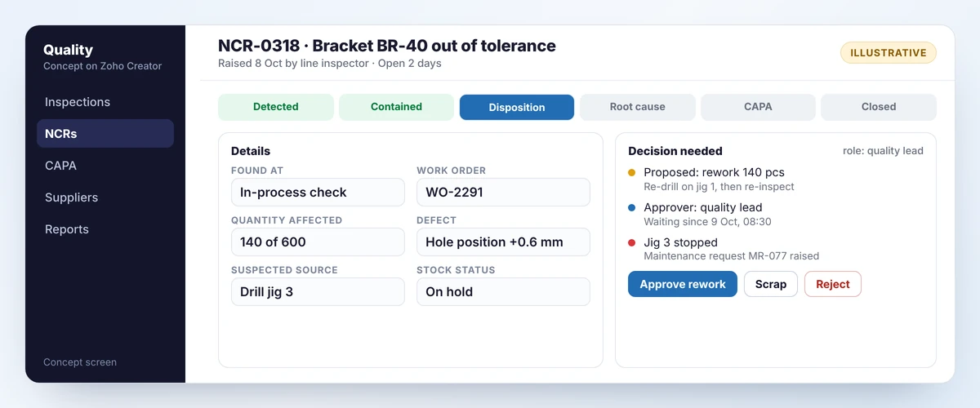Click the Quality app title in the sidebar

click(68, 50)
